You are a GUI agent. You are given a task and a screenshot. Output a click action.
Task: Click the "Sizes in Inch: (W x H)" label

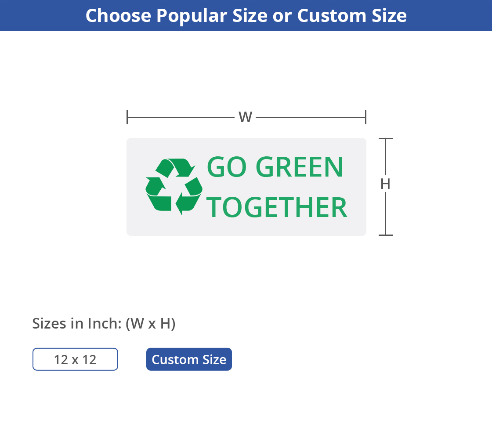click(x=104, y=324)
